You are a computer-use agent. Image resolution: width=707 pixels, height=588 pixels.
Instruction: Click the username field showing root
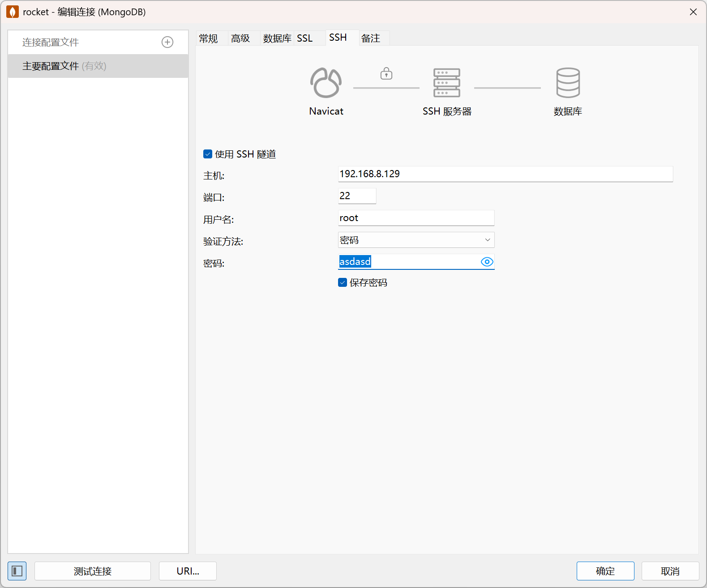click(416, 218)
